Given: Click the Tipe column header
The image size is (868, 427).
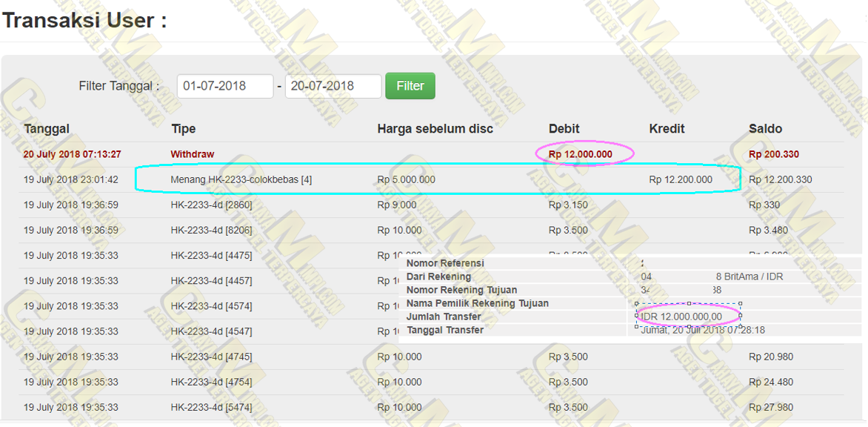Looking at the screenshot, I should tap(183, 129).
